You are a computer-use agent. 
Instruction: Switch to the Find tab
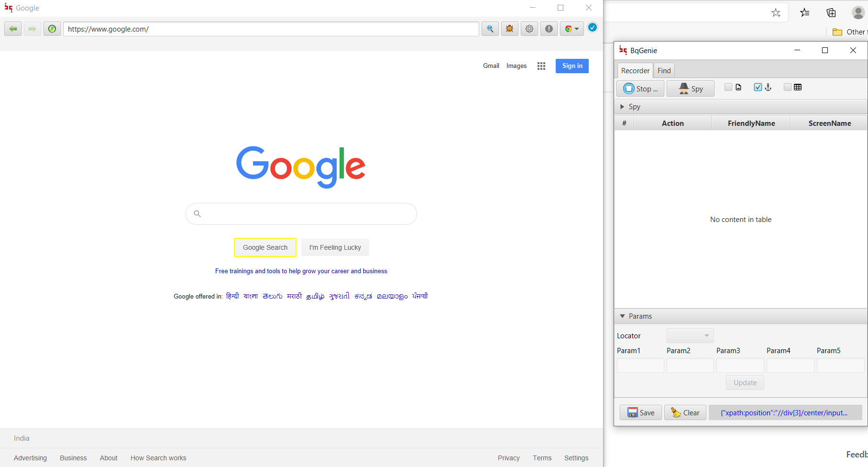pos(664,70)
